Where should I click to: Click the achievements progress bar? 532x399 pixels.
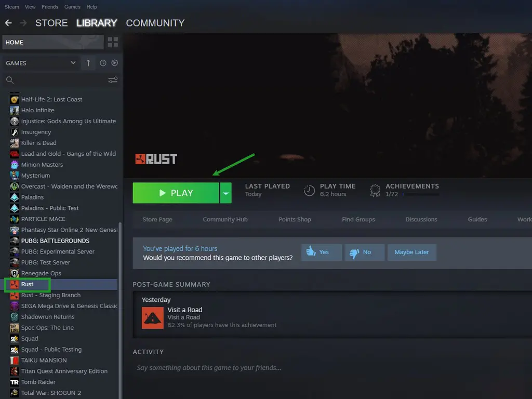pyautogui.click(x=421, y=194)
